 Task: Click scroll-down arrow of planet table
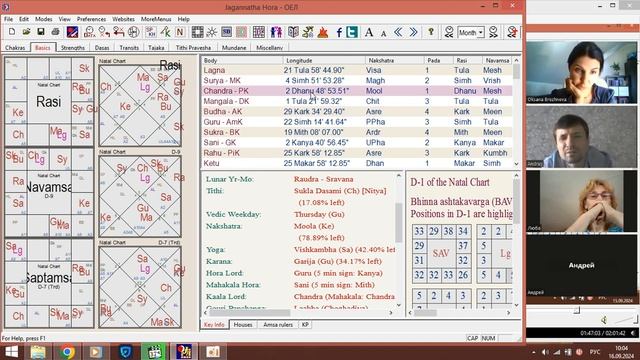tap(516, 164)
